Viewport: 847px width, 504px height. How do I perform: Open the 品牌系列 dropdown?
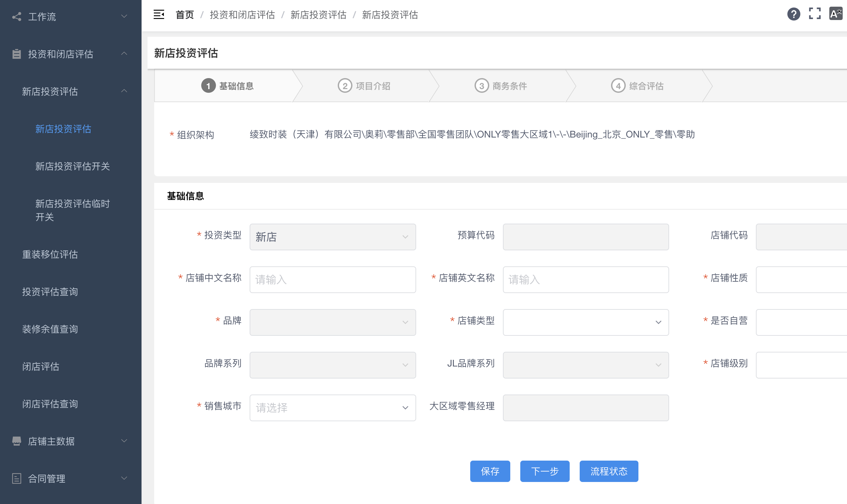333,365
